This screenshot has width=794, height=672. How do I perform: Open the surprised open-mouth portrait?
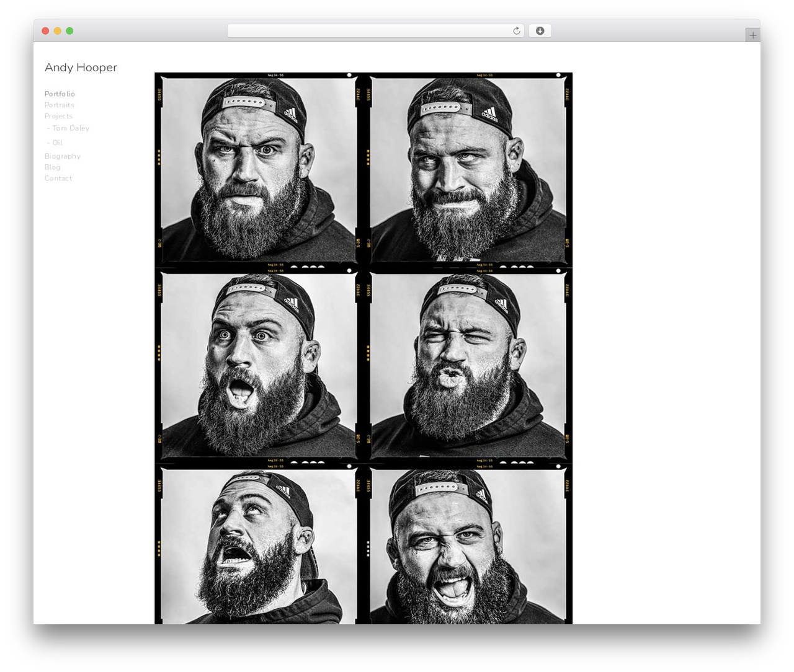259,365
